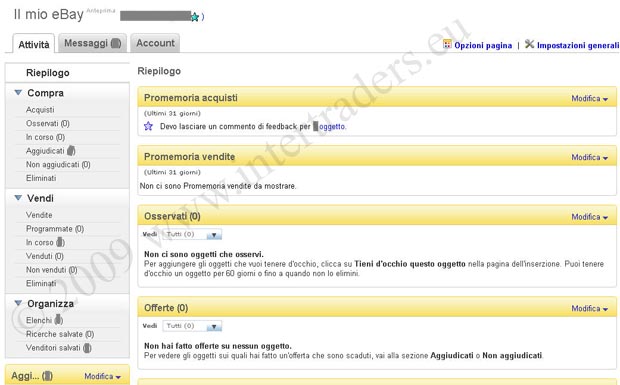Image resolution: width=620 pixels, height=385 pixels.
Task: Collapse the Organizza sidebar section
Action: point(18,304)
